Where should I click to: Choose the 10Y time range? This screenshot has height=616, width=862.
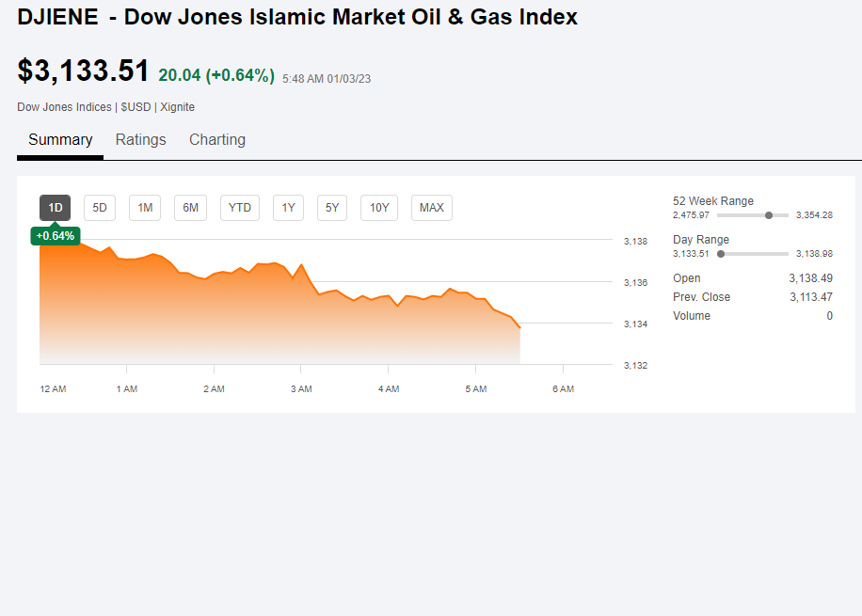[x=379, y=207]
